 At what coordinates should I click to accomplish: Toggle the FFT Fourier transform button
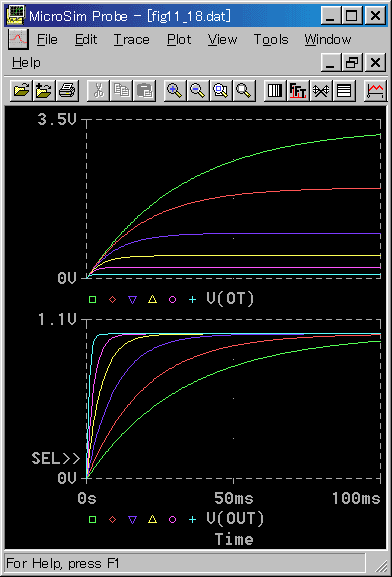pyautogui.click(x=298, y=90)
